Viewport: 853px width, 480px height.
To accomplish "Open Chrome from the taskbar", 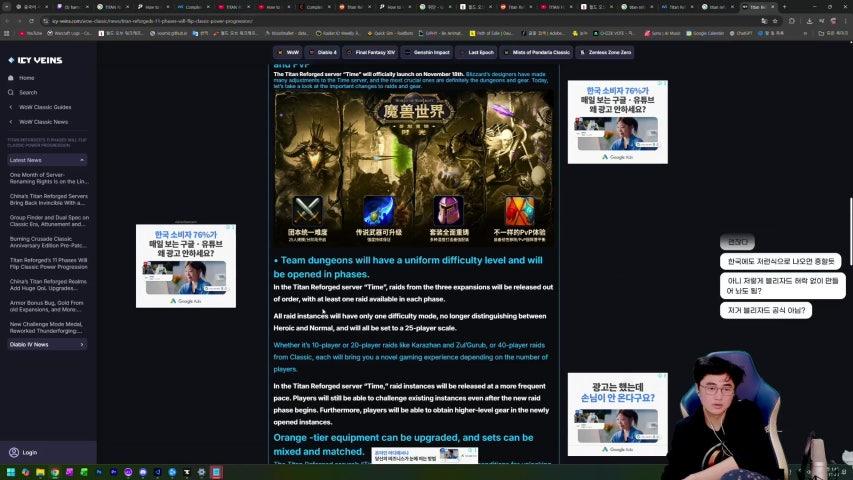I will [54, 472].
